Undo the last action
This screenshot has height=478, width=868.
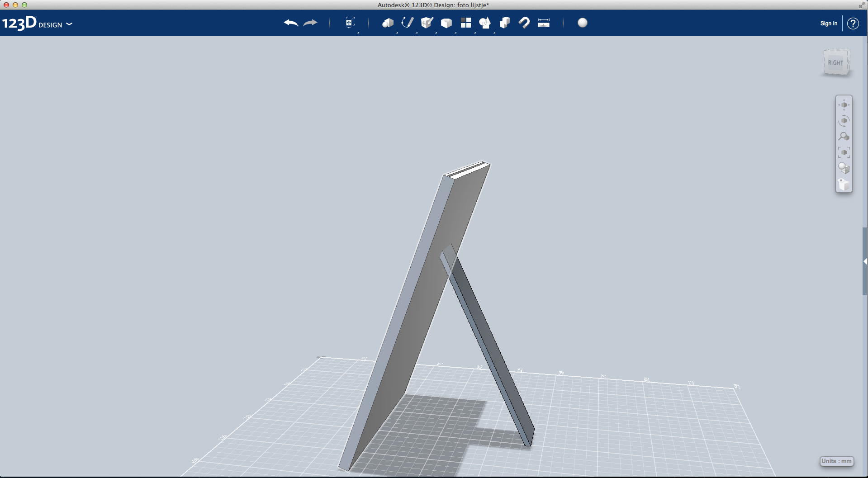click(x=291, y=23)
